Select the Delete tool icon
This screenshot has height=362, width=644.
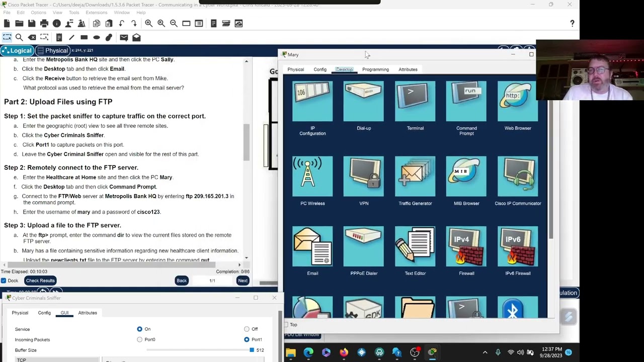click(x=32, y=37)
